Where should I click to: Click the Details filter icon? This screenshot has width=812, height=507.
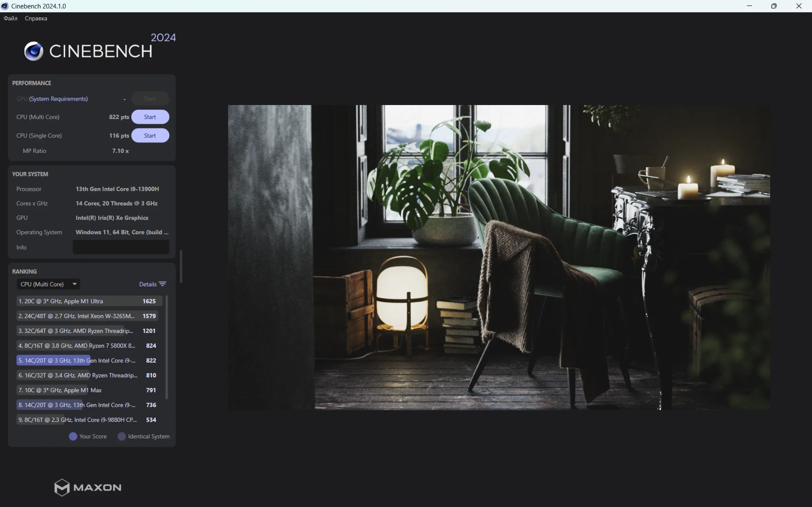(162, 284)
